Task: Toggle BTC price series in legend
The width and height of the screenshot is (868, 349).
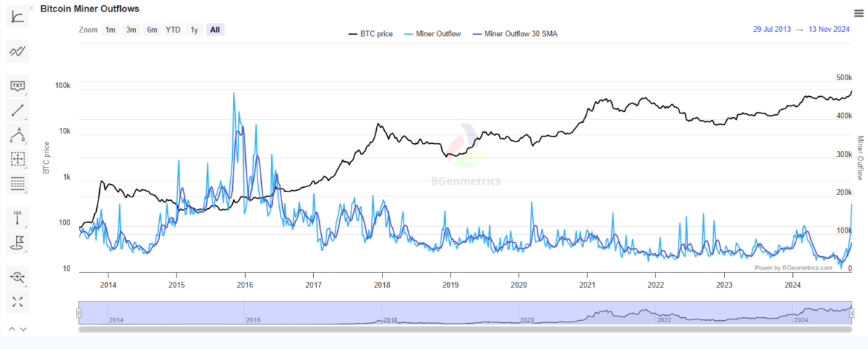Action: [370, 34]
